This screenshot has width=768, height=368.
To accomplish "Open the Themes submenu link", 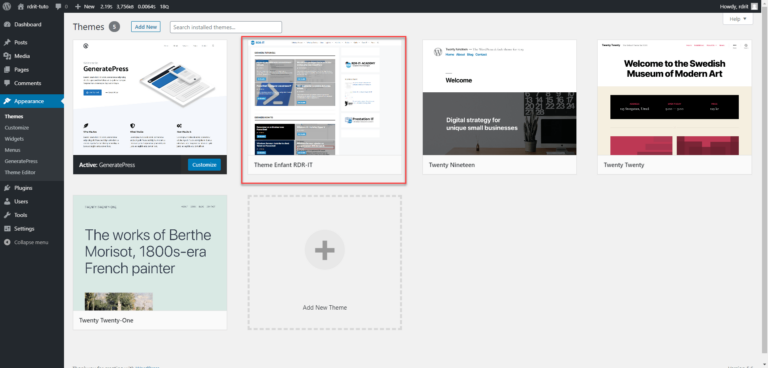I will pyautogui.click(x=14, y=117).
